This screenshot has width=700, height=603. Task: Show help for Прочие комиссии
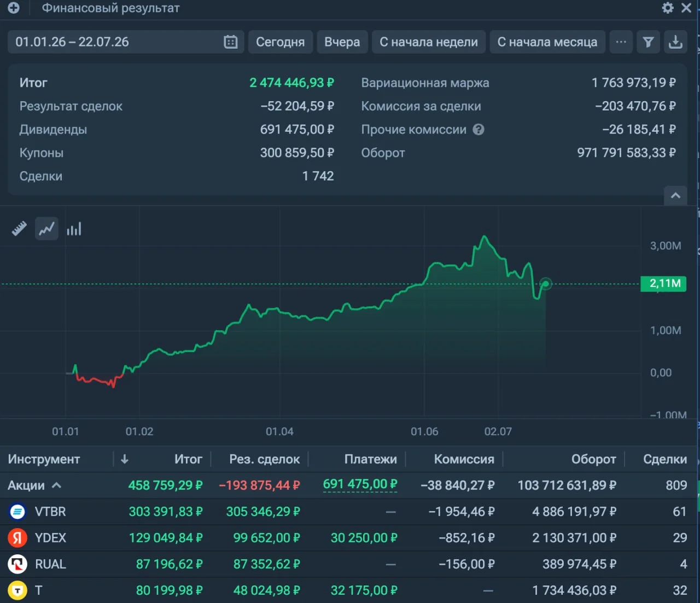tap(479, 130)
